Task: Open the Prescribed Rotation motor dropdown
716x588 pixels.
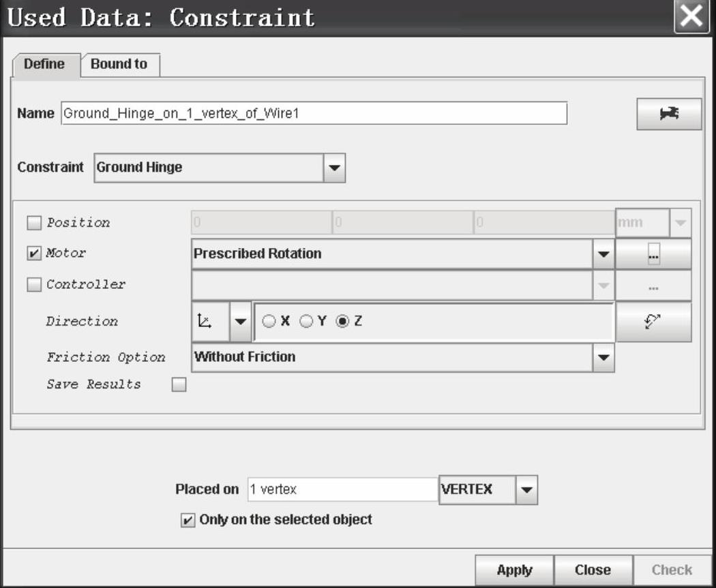Action: pyautogui.click(x=603, y=254)
